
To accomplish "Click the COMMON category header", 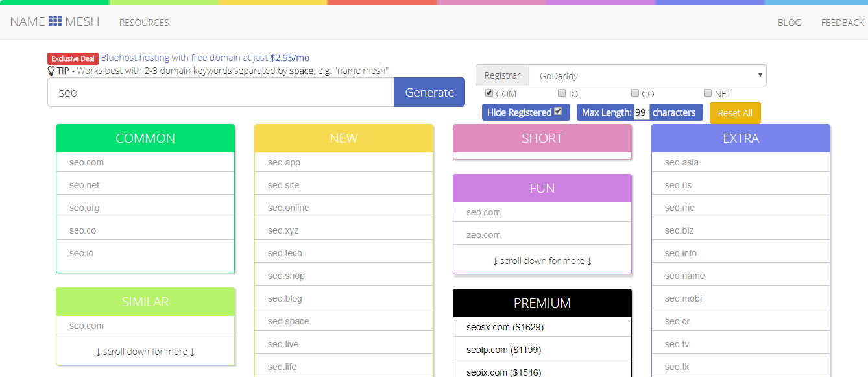I will click(x=145, y=138).
